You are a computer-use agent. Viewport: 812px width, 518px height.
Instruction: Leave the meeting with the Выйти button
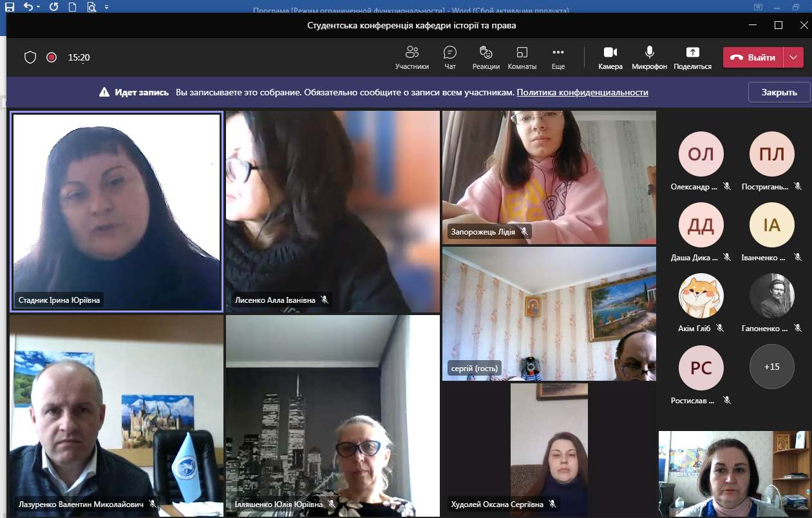coord(753,57)
